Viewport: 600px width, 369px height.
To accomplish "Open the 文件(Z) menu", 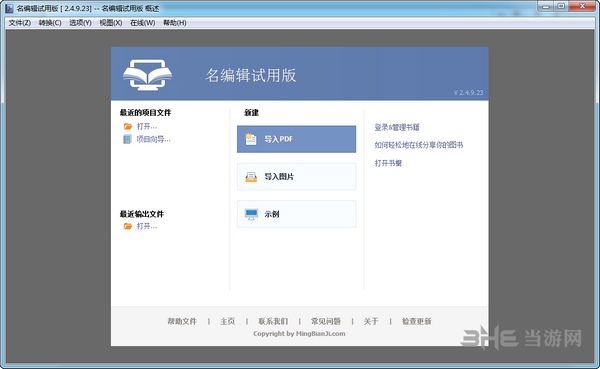I will click(x=20, y=23).
